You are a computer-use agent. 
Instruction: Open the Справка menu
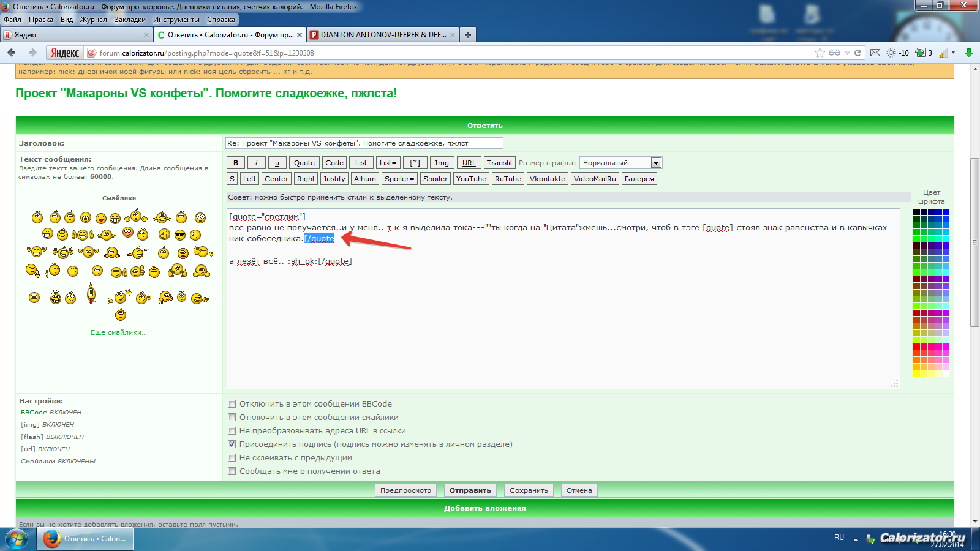(221, 20)
